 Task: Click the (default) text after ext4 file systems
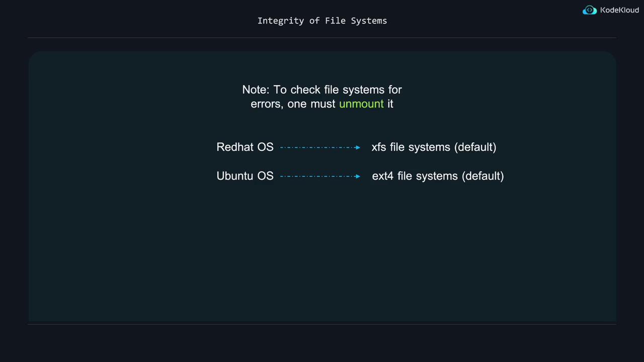[x=482, y=176]
